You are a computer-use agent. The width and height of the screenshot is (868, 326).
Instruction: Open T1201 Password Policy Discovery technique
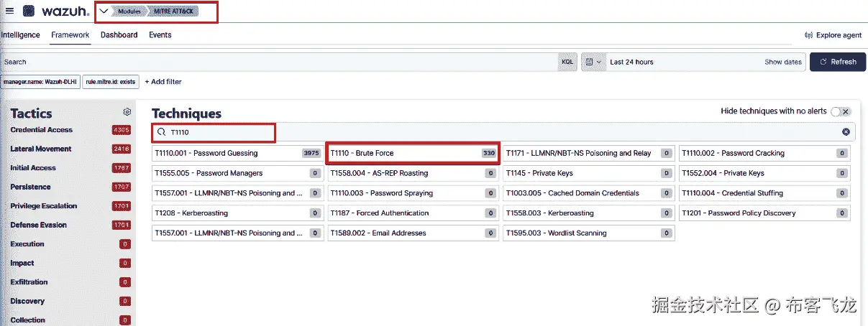pos(764,213)
